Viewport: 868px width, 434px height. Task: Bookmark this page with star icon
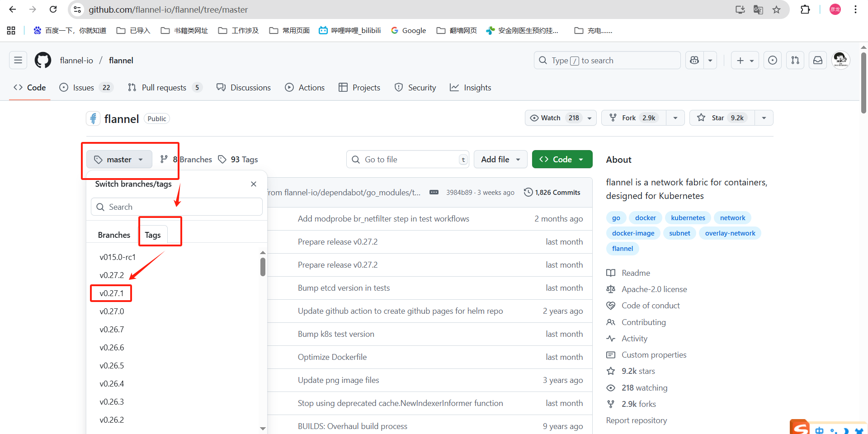tap(776, 9)
